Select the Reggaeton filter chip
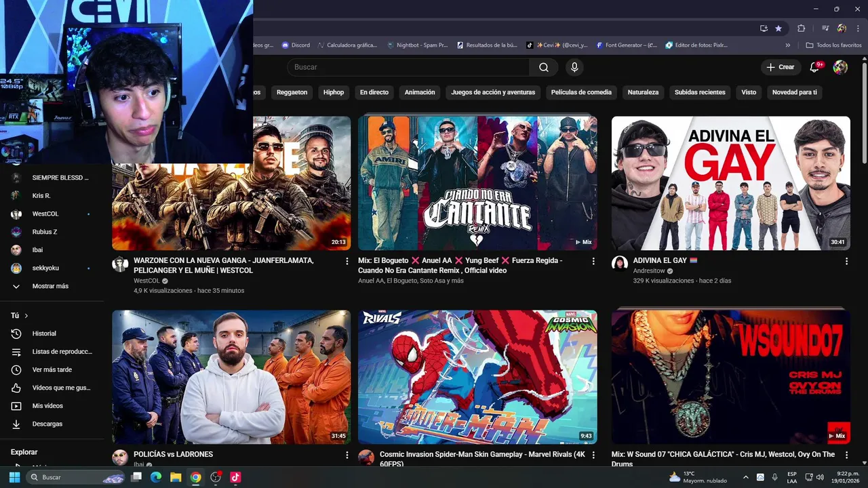 click(292, 92)
